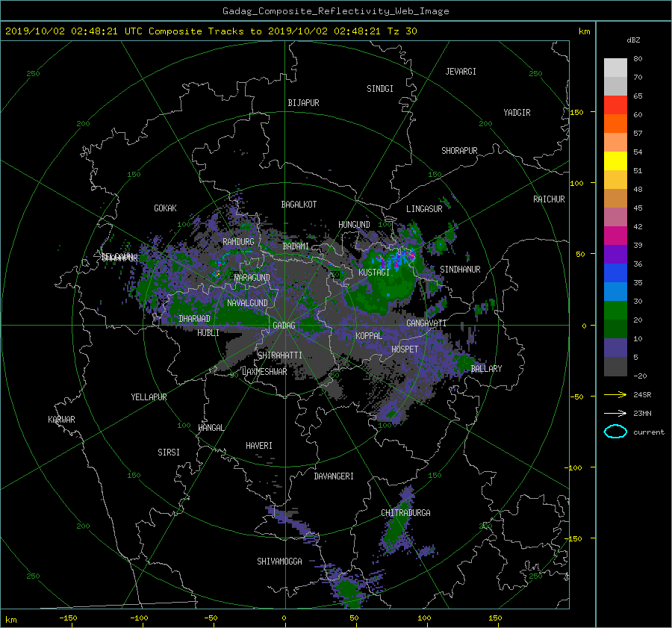
Task: Select the bright green 20 dBZ swatch
Action: [x=615, y=311]
